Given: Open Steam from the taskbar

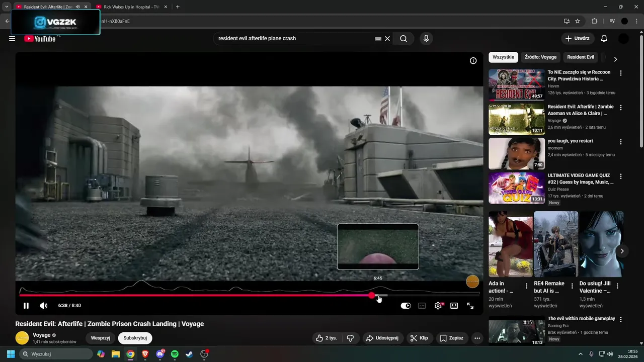Looking at the screenshot, I should pyautogui.click(x=189, y=354).
